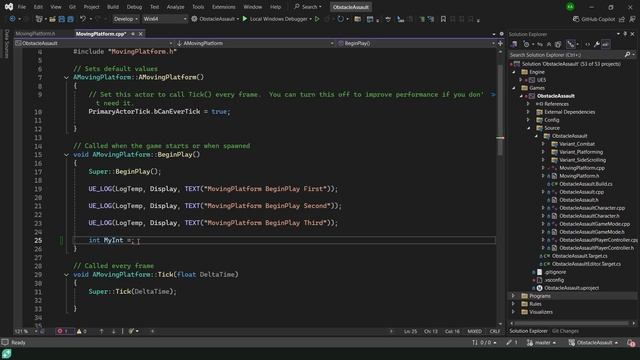Click the account avatar badge
The height and width of the screenshot is (360, 640).
tap(570, 7)
